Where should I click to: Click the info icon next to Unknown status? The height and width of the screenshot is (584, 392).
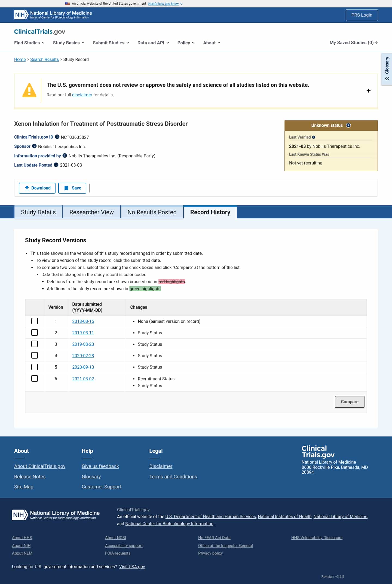pyautogui.click(x=348, y=125)
